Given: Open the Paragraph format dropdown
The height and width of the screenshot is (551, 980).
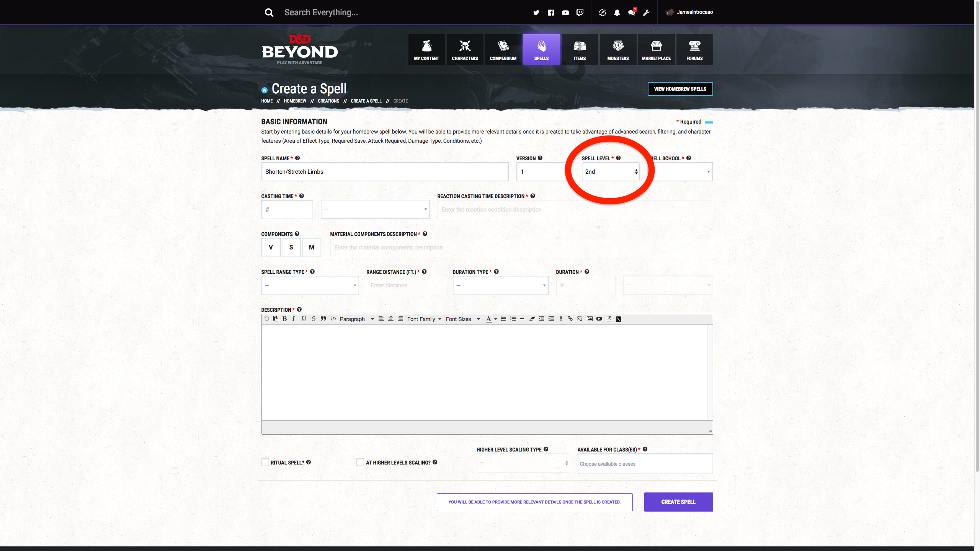Looking at the screenshot, I should click(356, 319).
